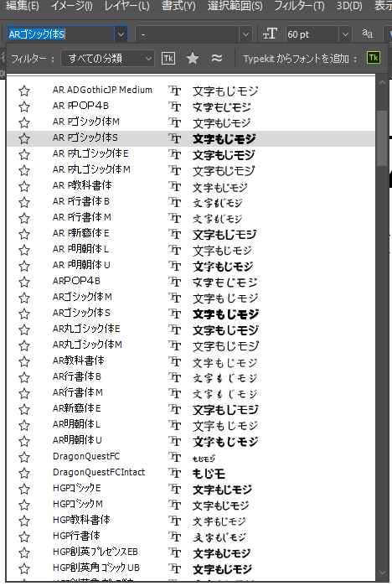This screenshot has height=586, width=392.
Task: Toggle favorite star for HGP行書体
Action: pos(24,537)
